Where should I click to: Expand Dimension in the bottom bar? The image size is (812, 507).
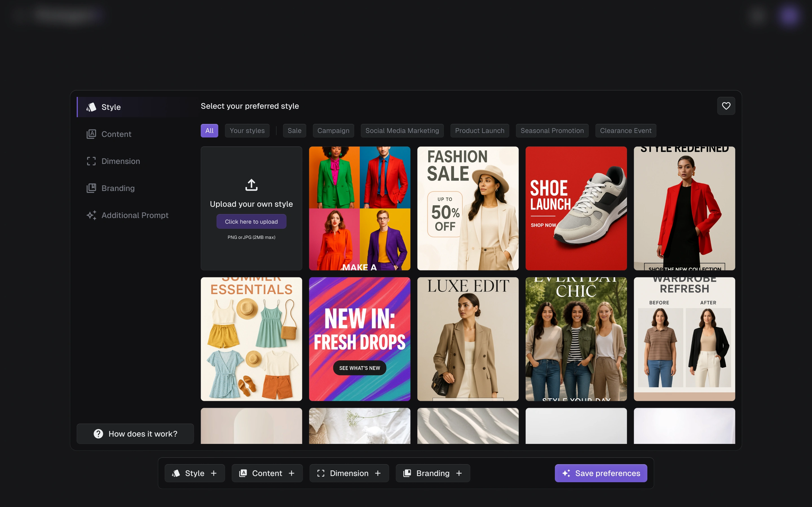pos(378,473)
